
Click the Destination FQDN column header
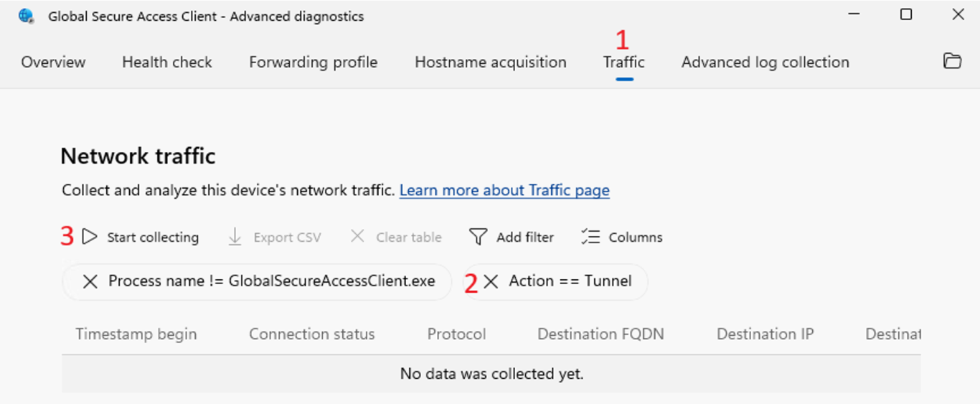[x=601, y=334]
